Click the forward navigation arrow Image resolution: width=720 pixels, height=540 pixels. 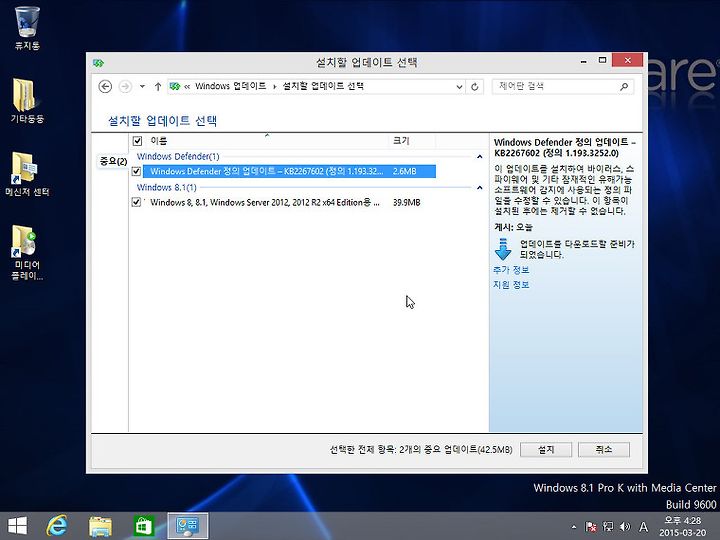pyautogui.click(x=125, y=86)
